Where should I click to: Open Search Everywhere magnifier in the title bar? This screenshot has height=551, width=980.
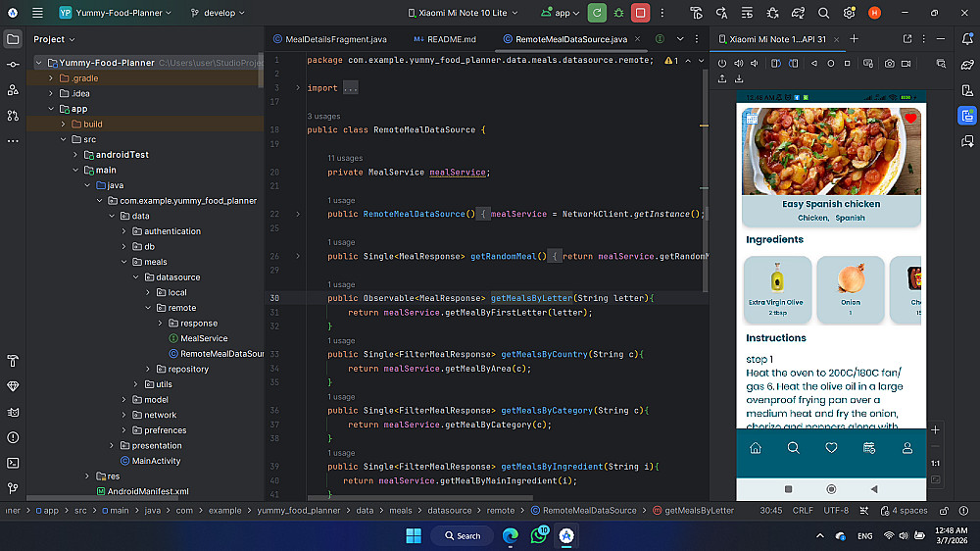click(x=823, y=13)
